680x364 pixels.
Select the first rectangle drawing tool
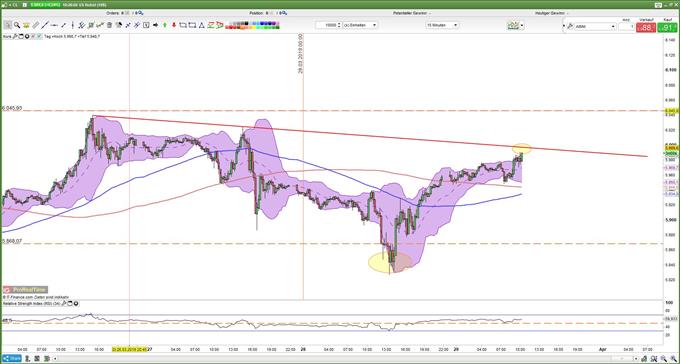[x=183, y=25]
